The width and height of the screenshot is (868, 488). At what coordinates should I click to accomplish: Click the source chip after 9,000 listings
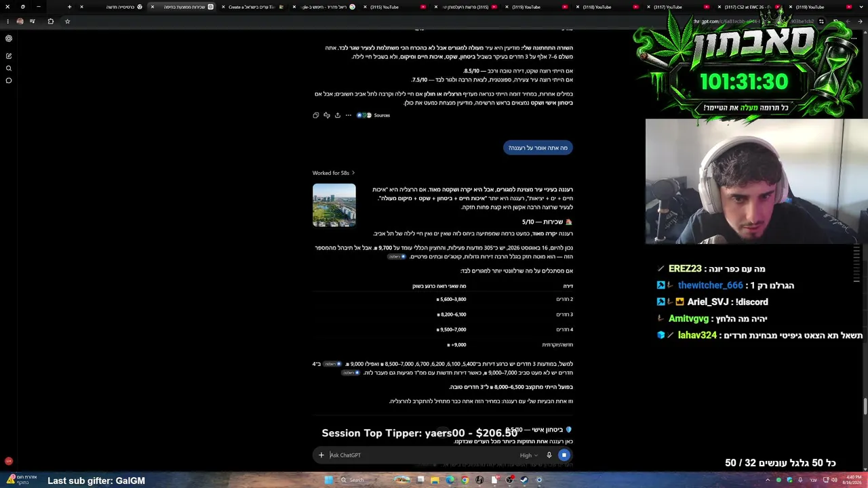click(332, 364)
